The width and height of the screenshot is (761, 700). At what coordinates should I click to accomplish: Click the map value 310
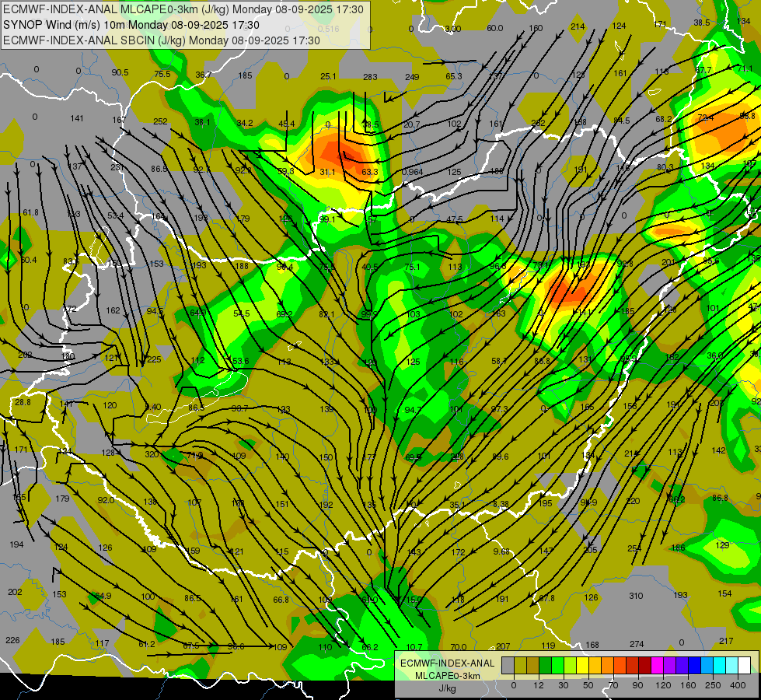tap(636, 596)
